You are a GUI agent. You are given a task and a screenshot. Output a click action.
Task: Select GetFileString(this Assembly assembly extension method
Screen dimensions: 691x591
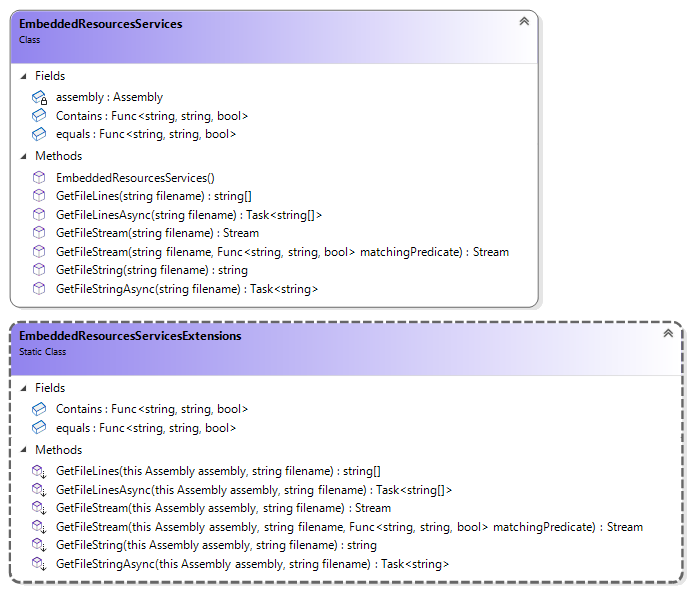(x=216, y=545)
